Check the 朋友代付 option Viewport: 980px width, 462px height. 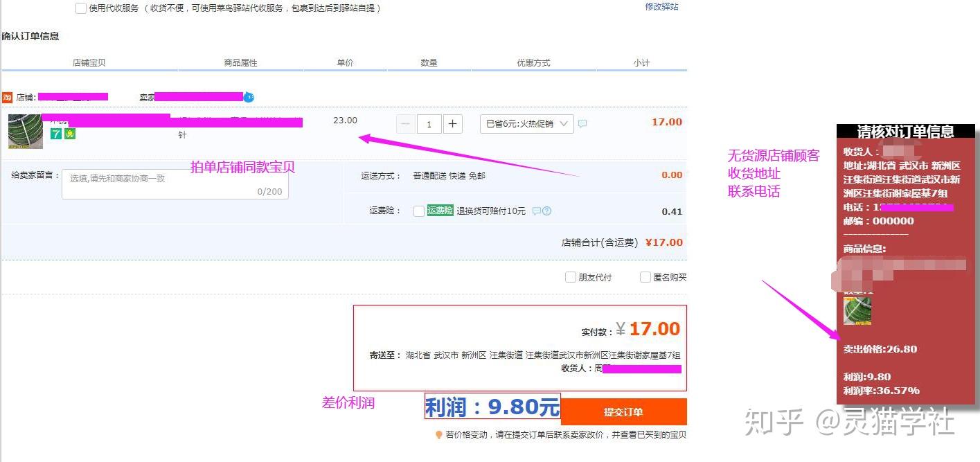[x=571, y=277]
